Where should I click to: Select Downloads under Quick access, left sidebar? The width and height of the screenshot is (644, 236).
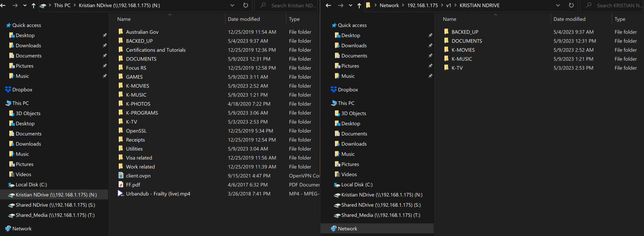pyautogui.click(x=25, y=46)
